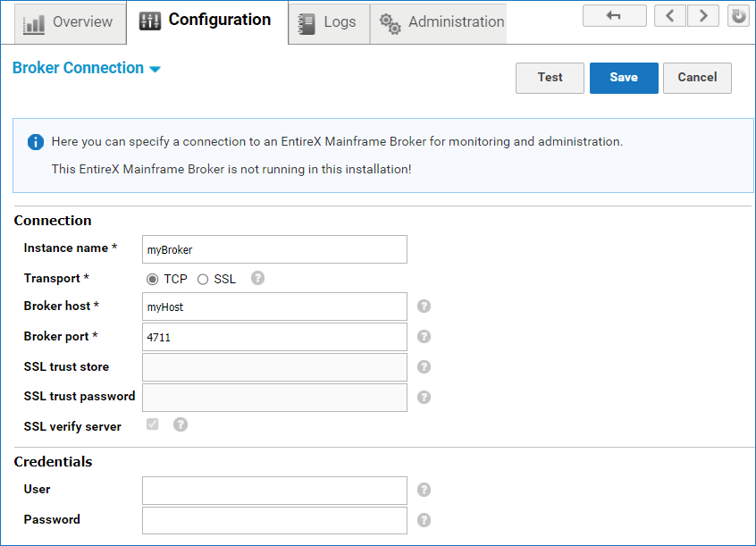Click the Connection section heading
The height and width of the screenshot is (546, 756).
(53, 221)
